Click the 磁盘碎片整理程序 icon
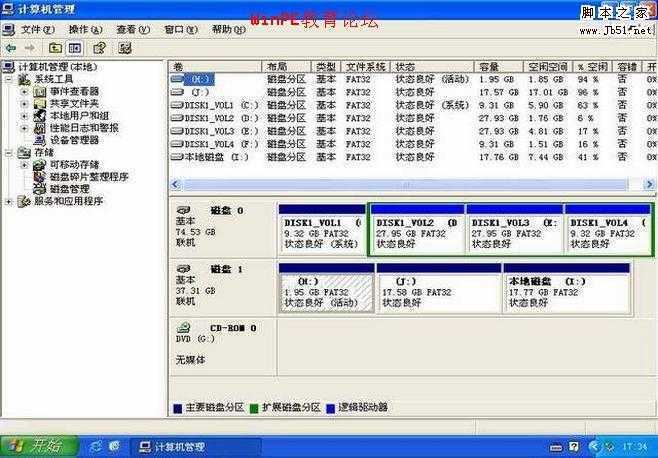Image resolution: width=658 pixels, height=458 pixels. click(x=39, y=177)
